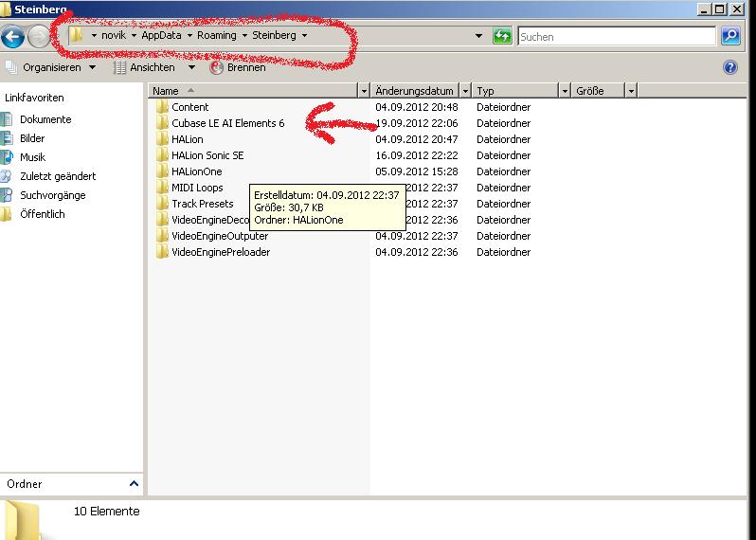Expand the dropdown arrow after Steinberg breadcrumb
This screenshot has height=540, width=756.
point(304,35)
